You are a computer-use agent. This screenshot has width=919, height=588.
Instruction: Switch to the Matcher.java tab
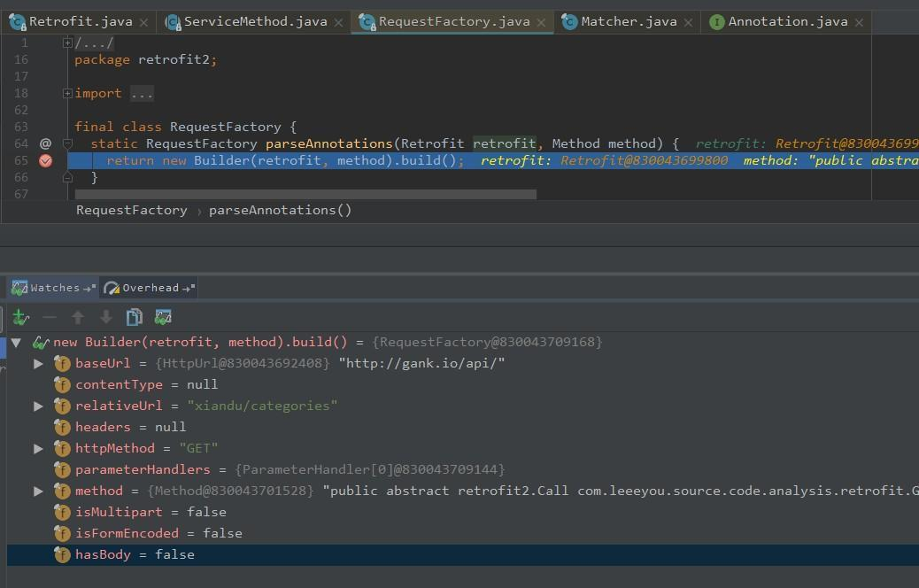click(x=629, y=21)
